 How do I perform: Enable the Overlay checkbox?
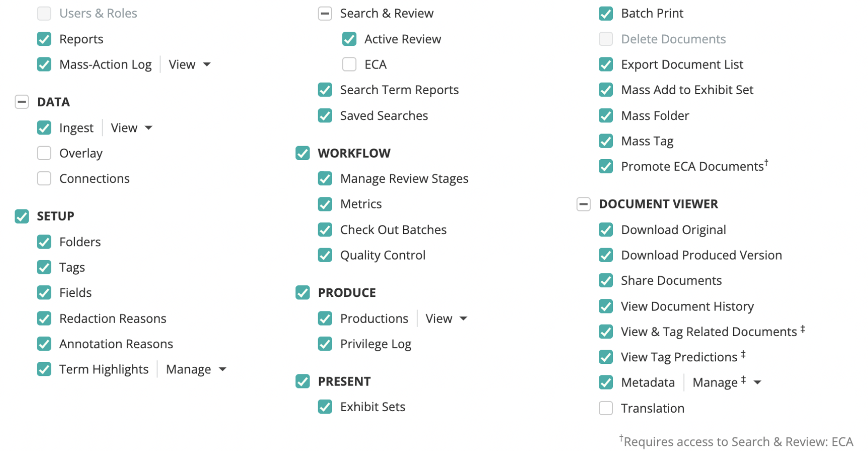(44, 153)
